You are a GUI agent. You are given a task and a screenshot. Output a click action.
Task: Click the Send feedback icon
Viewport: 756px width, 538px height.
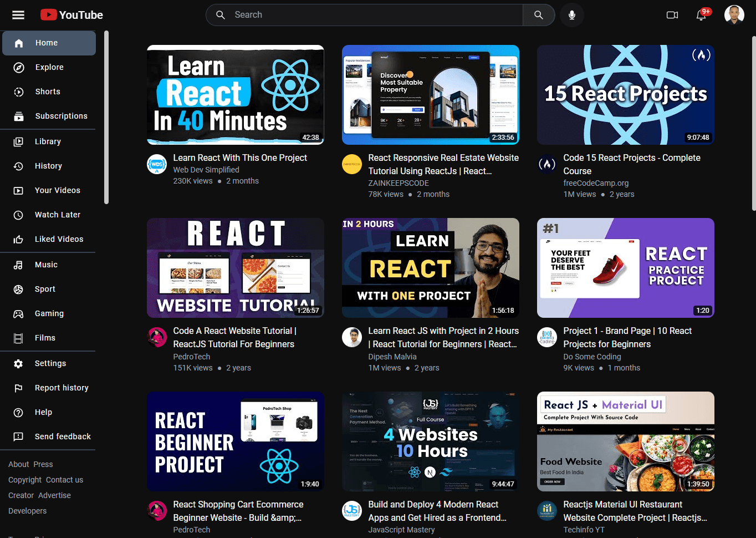(x=18, y=437)
